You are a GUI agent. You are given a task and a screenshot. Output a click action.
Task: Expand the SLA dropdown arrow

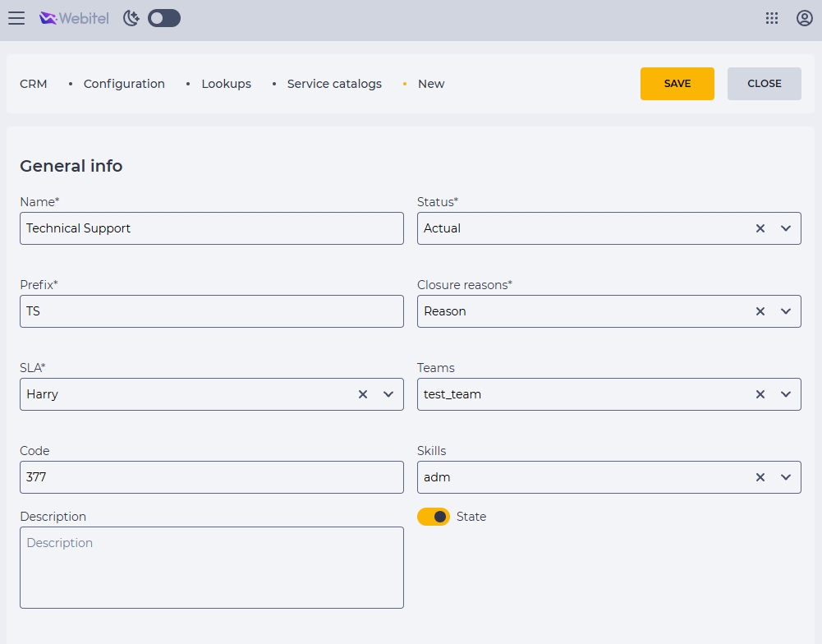click(388, 393)
